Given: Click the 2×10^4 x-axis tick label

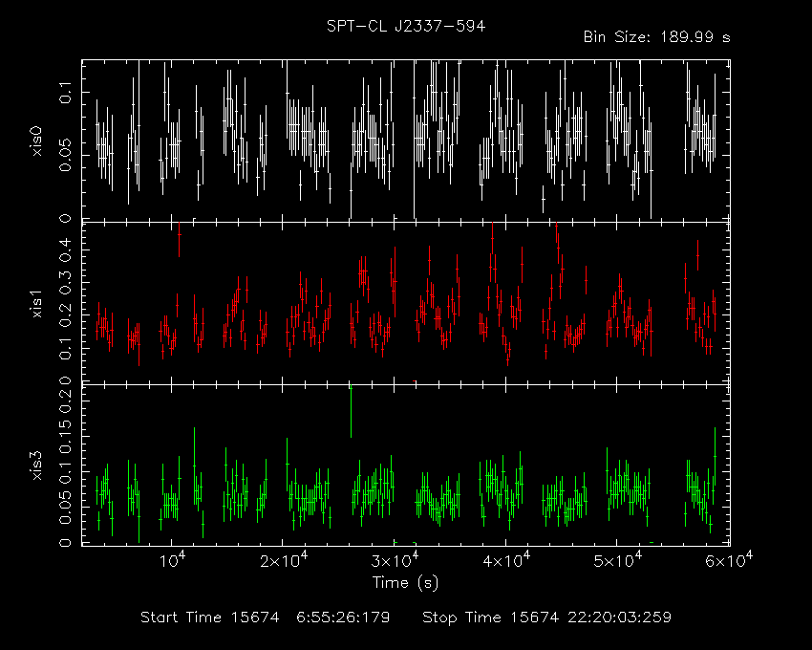Looking at the screenshot, I should coord(284,560).
